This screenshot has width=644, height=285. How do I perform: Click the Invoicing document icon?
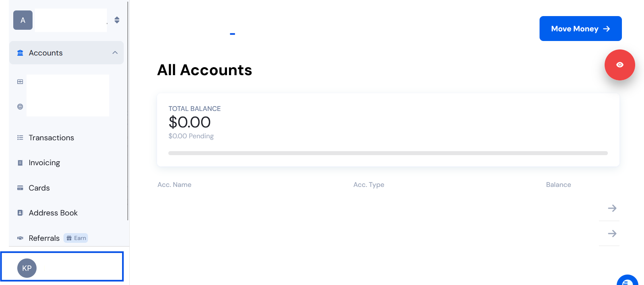[x=20, y=163]
